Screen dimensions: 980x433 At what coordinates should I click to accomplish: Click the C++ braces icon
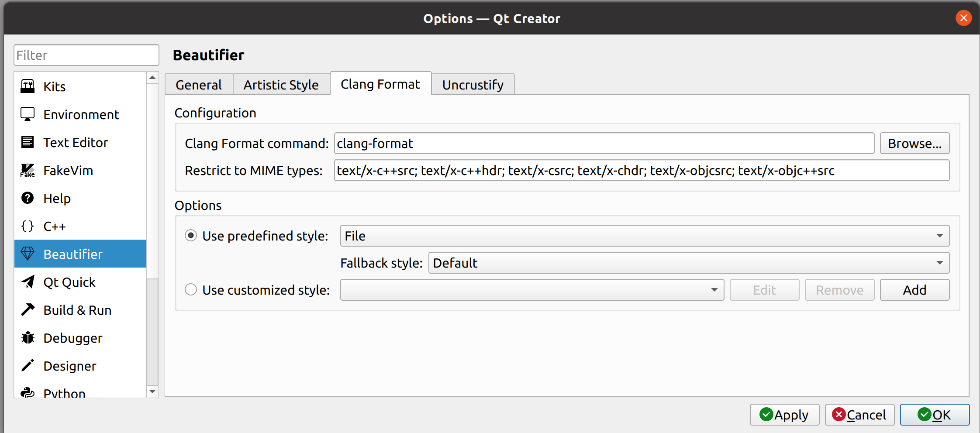pyautogui.click(x=28, y=226)
